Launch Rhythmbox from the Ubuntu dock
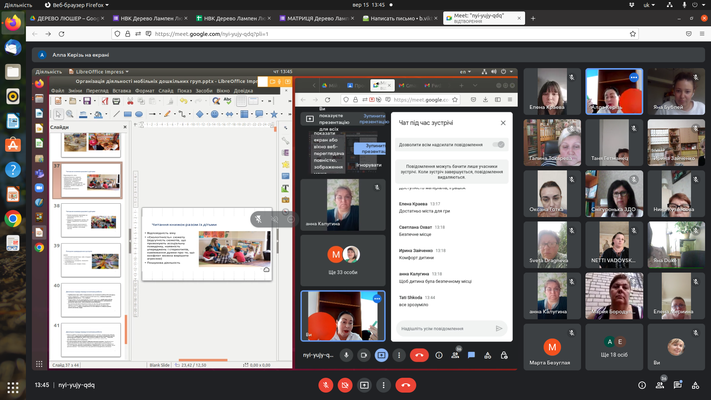This screenshot has height=400, width=711. click(x=13, y=96)
